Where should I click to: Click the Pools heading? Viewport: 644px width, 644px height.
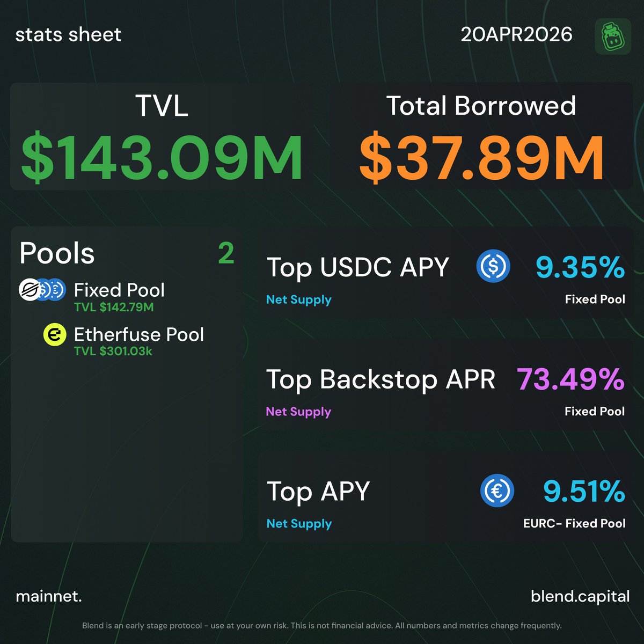click(x=57, y=253)
